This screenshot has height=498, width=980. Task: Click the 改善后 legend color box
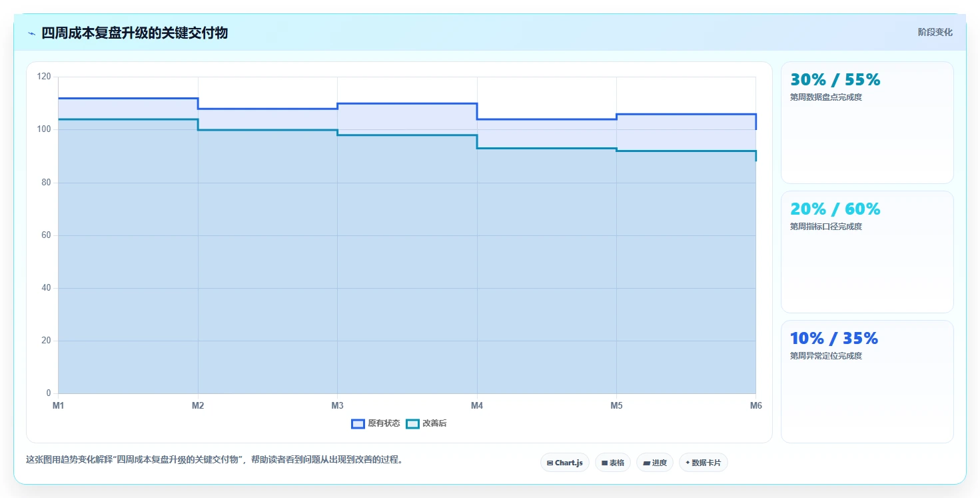tap(412, 424)
